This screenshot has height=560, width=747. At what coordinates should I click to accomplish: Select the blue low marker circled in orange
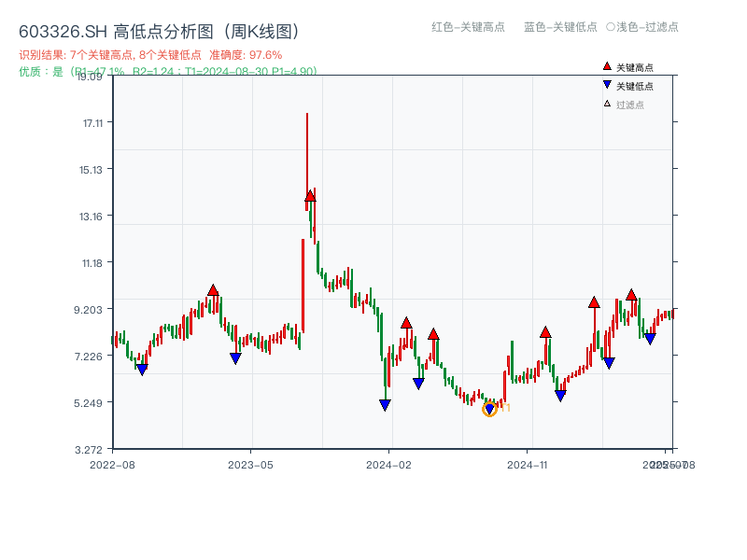click(x=489, y=409)
